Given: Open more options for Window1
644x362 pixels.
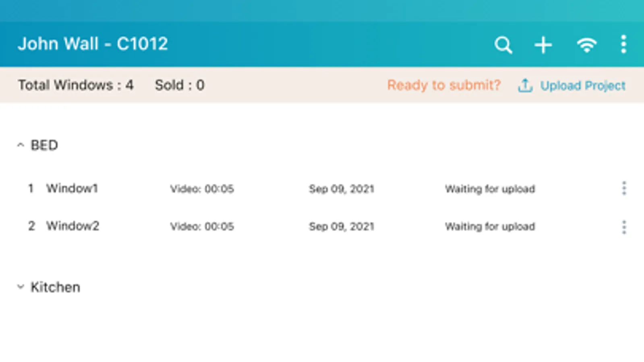Looking at the screenshot, I should pos(624,188).
